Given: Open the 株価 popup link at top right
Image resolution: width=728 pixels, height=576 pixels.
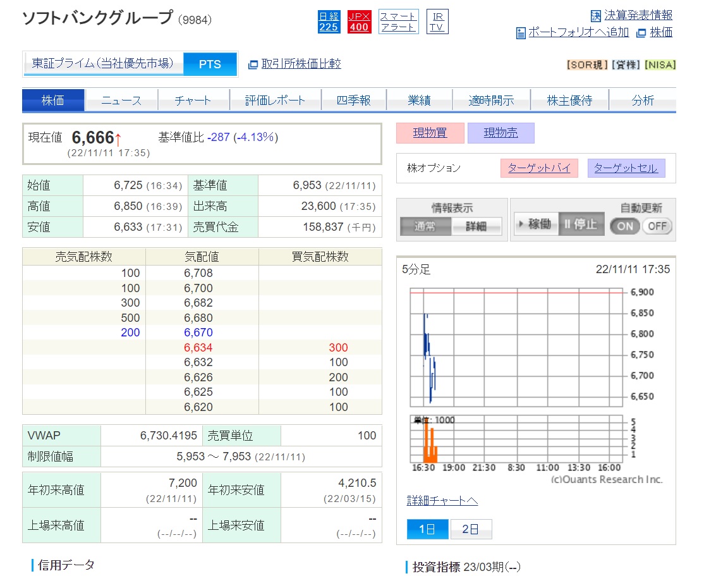Looking at the screenshot, I should (x=661, y=32).
